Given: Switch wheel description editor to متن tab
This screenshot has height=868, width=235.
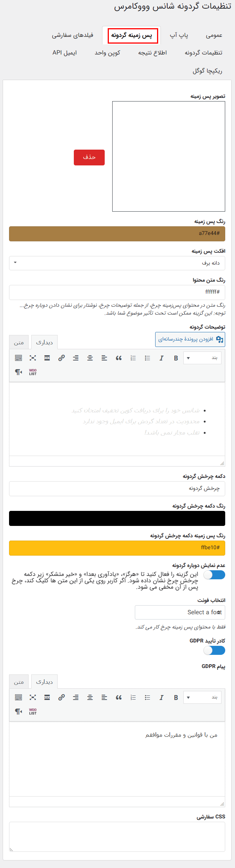Looking at the screenshot, I should pos(19,342).
